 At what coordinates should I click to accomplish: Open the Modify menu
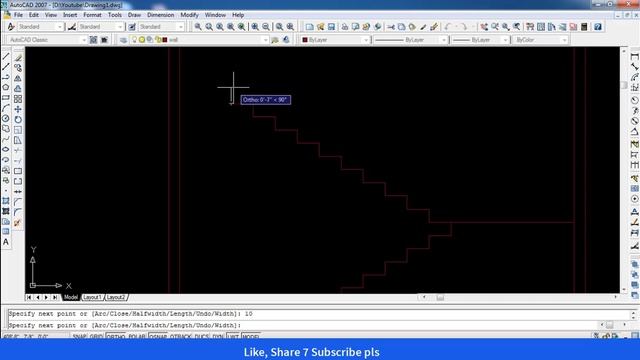coord(189,15)
